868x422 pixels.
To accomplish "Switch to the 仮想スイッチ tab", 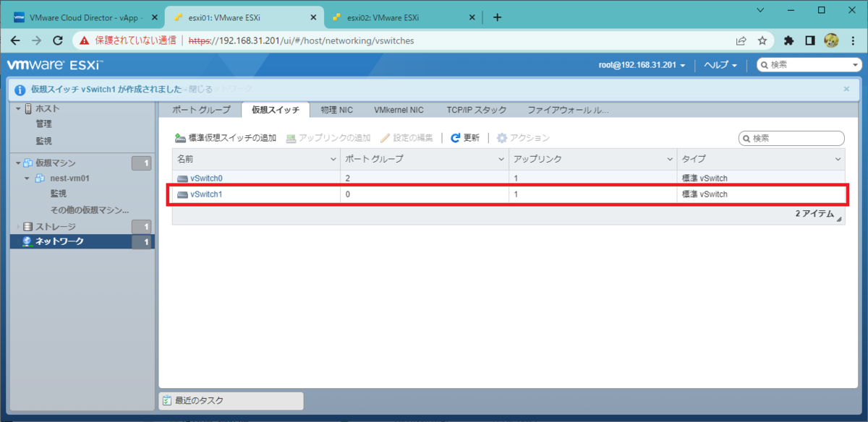I will (x=276, y=110).
